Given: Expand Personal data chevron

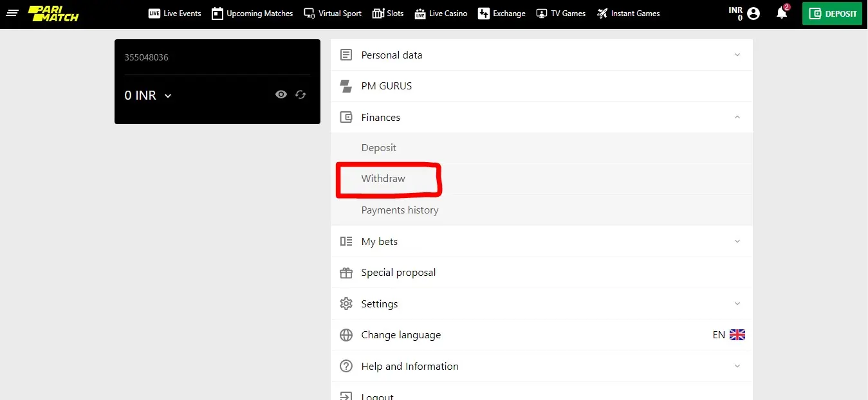Looking at the screenshot, I should 737,55.
